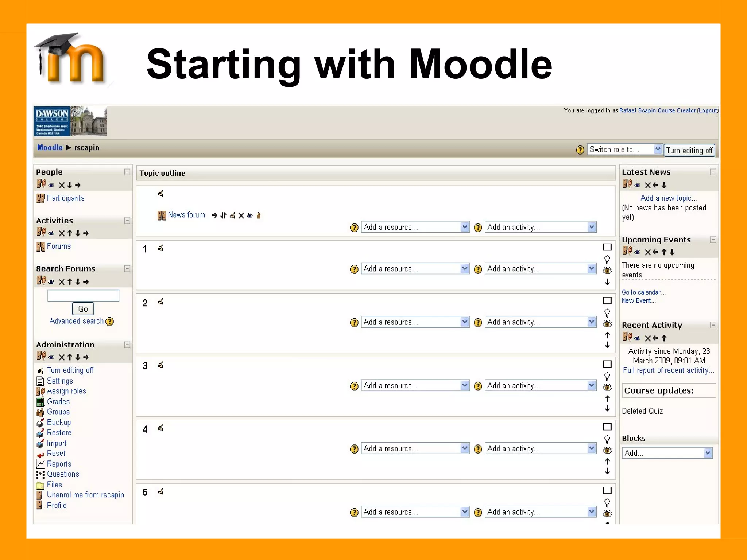The width and height of the screenshot is (747, 560).
Task: Toggle visibility eye for News forum
Action: pos(250,215)
